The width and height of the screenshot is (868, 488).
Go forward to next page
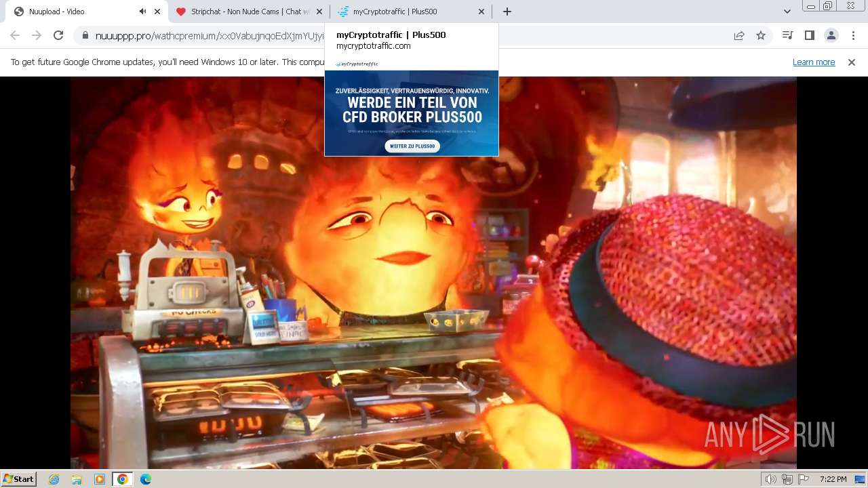[x=37, y=35]
